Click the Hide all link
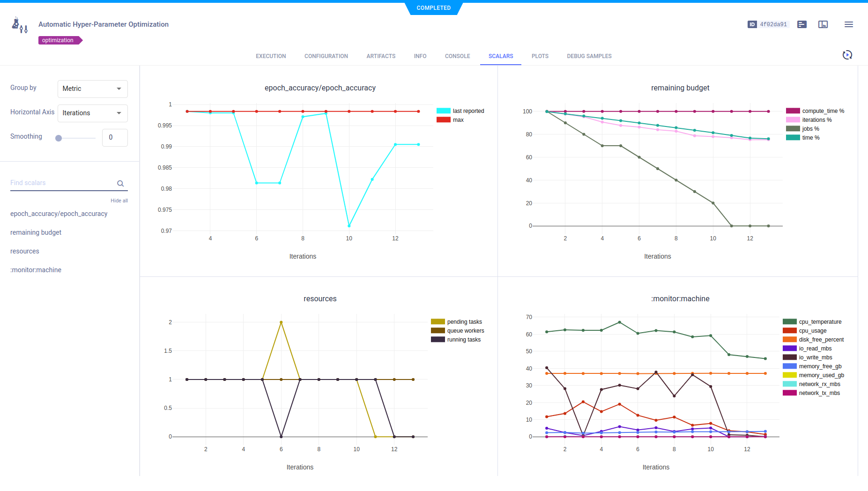 pos(119,201)
